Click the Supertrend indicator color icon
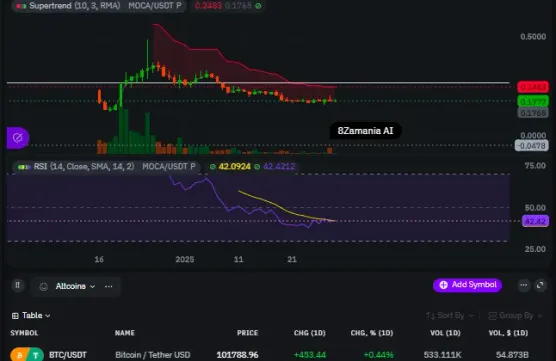This screenshot has height=361, width=556. click(21, 6)
